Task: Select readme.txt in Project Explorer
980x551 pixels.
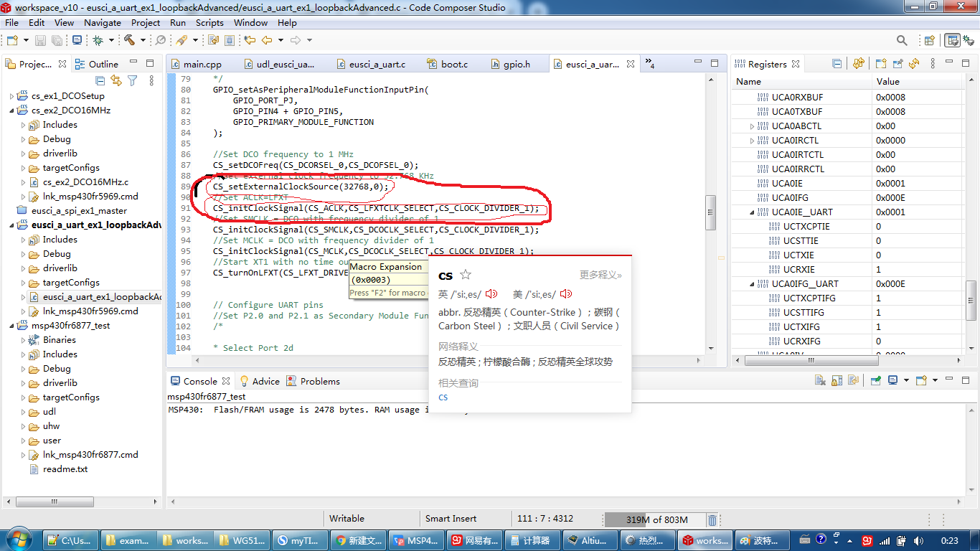Action: click(x=65, y=469)
